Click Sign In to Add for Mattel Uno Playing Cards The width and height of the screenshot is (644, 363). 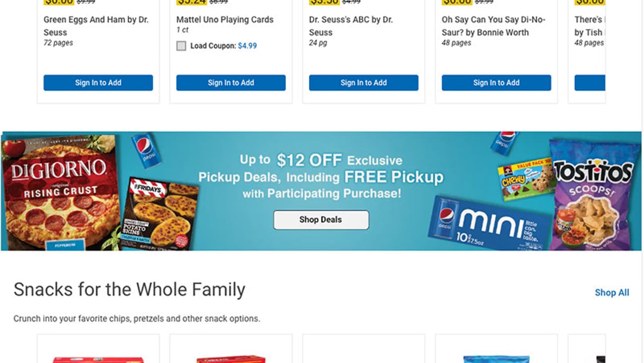pyautogui.click(x=231, y=83)
